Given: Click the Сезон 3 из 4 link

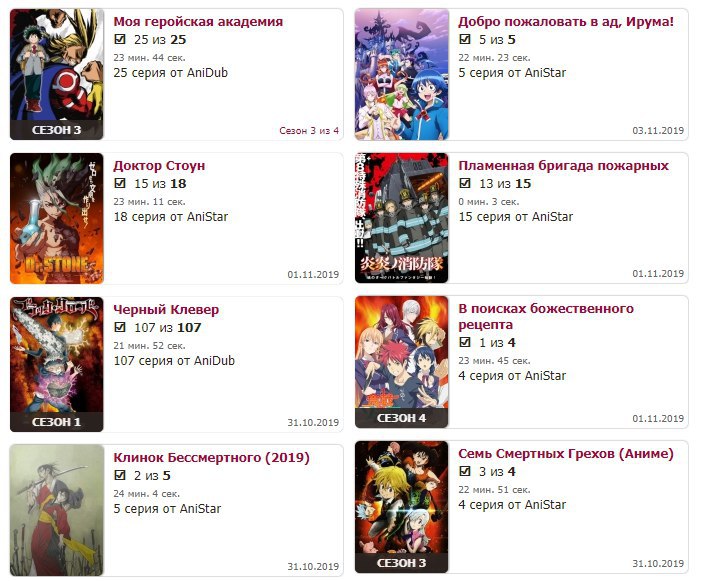Looking at the screenshot, I should (x=309, y=130).
